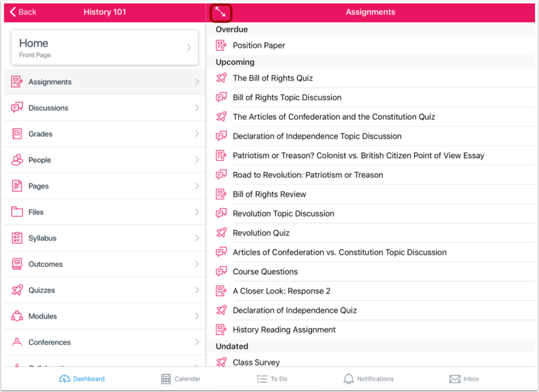Click the Inbox envelope icon
Image resolution: width=539 pixels, height=392 pixels.
pos(455,379)
